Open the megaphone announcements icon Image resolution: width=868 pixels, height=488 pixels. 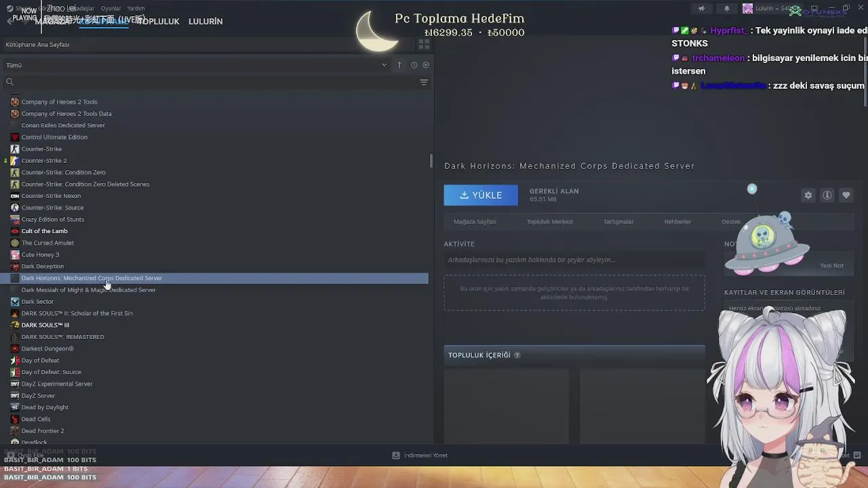[701, 8]
